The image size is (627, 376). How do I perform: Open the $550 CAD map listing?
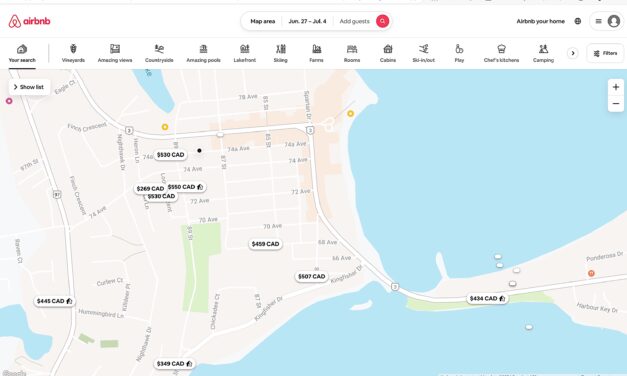click(x=186, y=187)
